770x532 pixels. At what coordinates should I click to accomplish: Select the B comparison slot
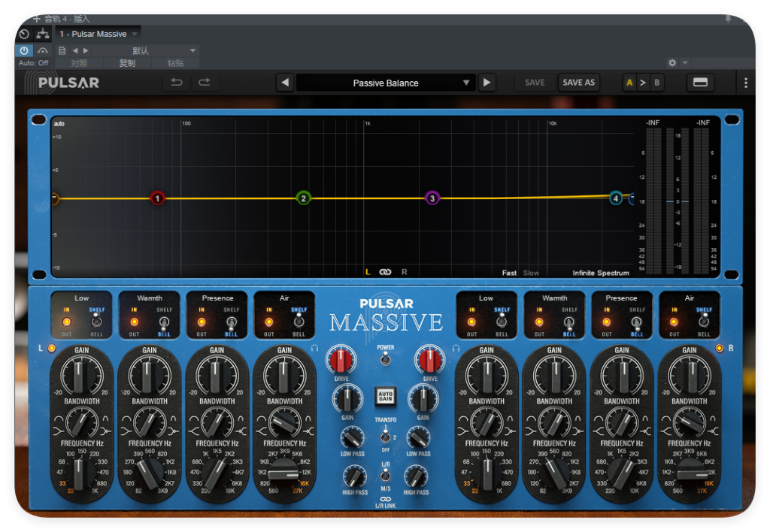(x=656, y=83)
